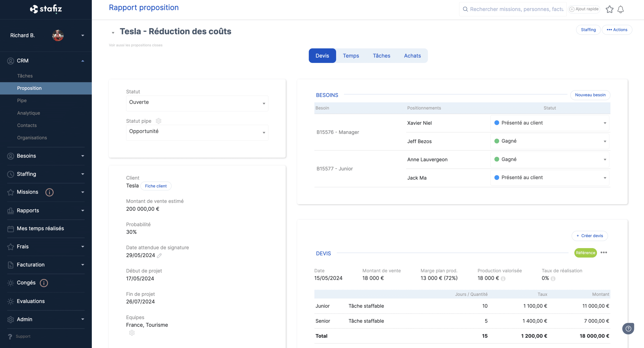Click the Admin gear icon
The image size is (644, 348).
tap(11, 319)
